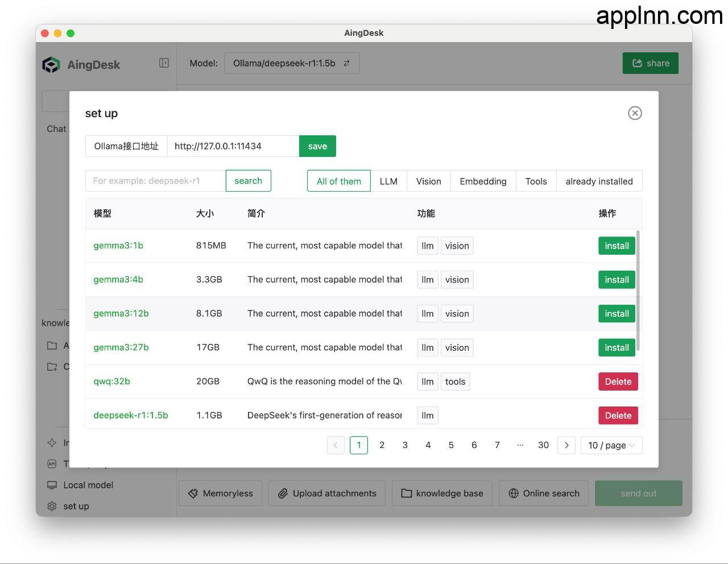Go to page 4
Image resolution: width=728 pixels, height=564 pixels.
coord(428,445)
